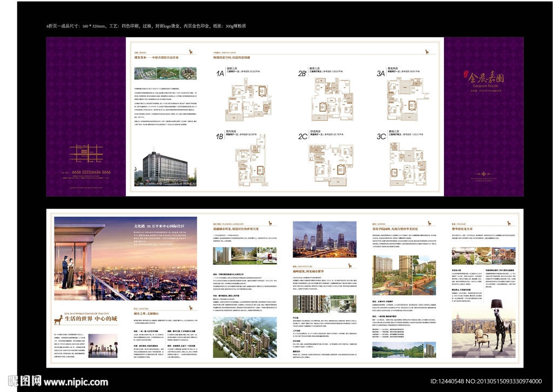The image size is (553, 392).
Task: Click the horse lamp and chair image
Action: [483, 328]
